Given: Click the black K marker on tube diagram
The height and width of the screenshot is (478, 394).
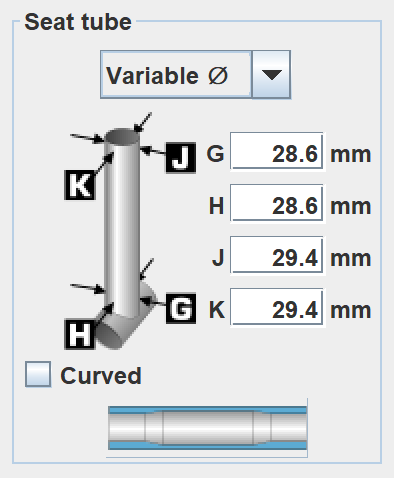Looking at the screenshot, I should click(80, 185).
